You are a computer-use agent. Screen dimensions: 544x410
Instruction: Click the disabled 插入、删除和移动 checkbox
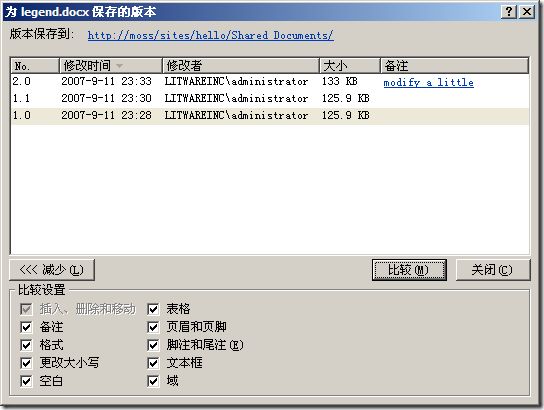(26, 309)
